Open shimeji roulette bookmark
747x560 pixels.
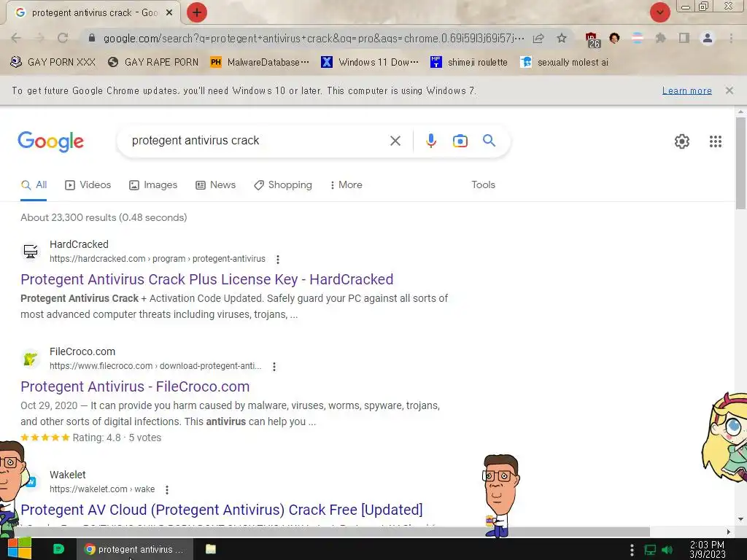[469, 63]
